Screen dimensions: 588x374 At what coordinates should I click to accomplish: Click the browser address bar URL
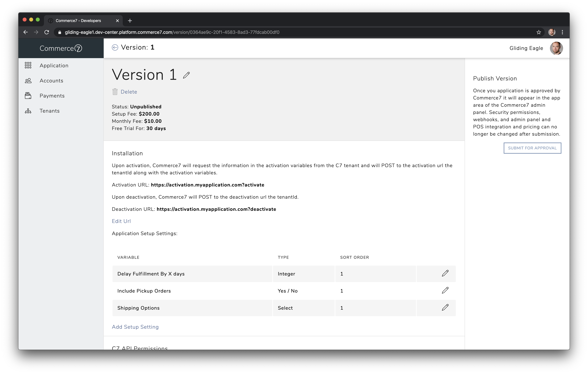tap(172, 32)
